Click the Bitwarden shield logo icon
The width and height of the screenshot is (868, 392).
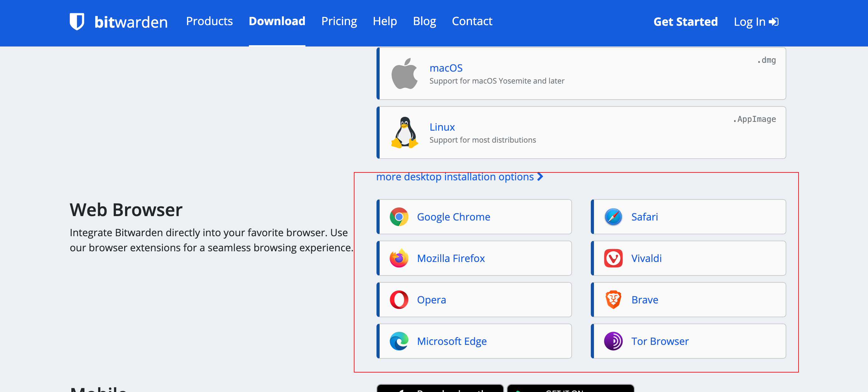(77, 22)
